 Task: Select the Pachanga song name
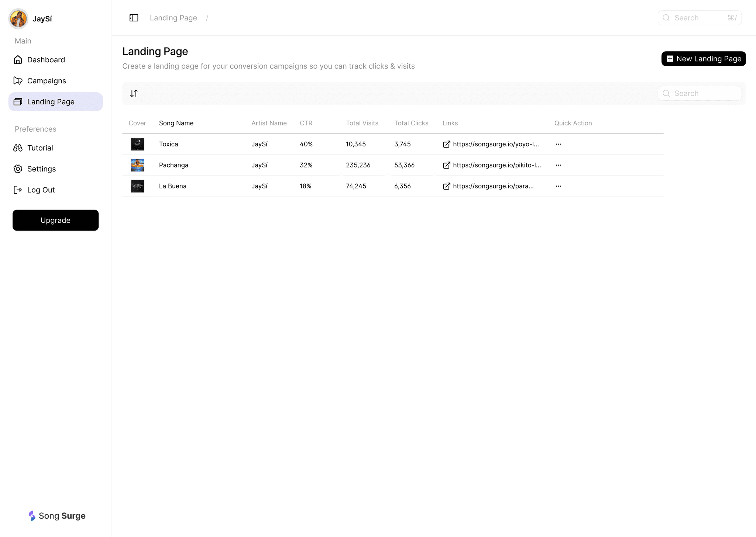point(173,165)
